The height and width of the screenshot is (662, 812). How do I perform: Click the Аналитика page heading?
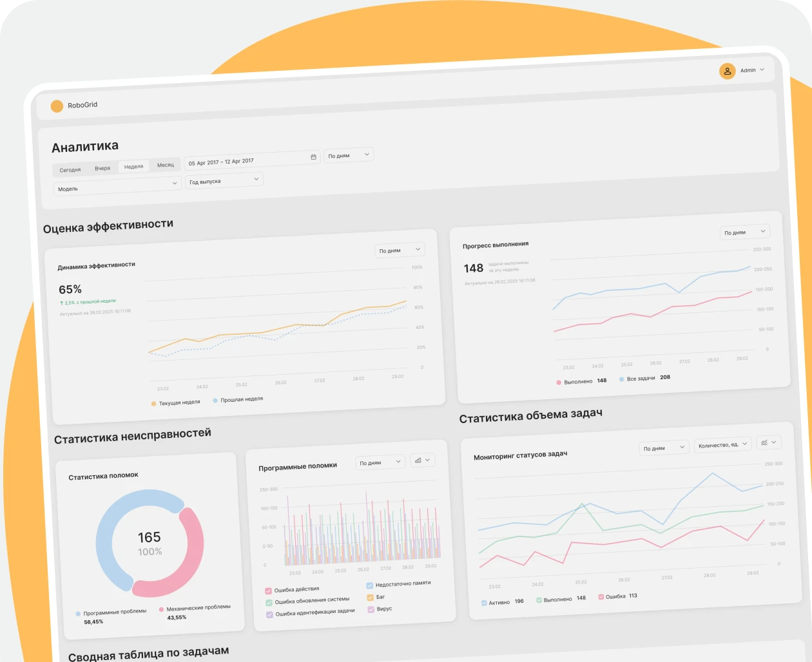pyautogui.click(x=85, y=147)
